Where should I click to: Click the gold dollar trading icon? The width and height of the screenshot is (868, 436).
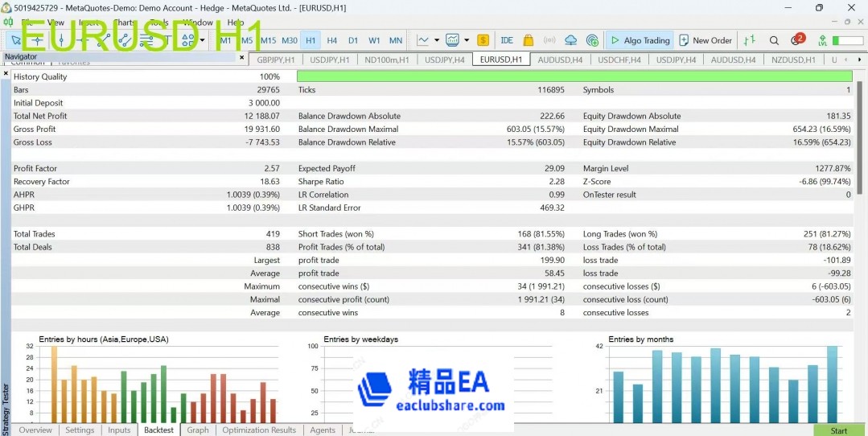(x=483, y=40)
